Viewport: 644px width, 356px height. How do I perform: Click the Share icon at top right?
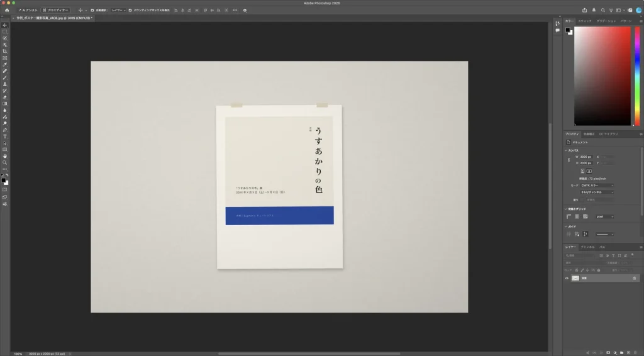584,10
